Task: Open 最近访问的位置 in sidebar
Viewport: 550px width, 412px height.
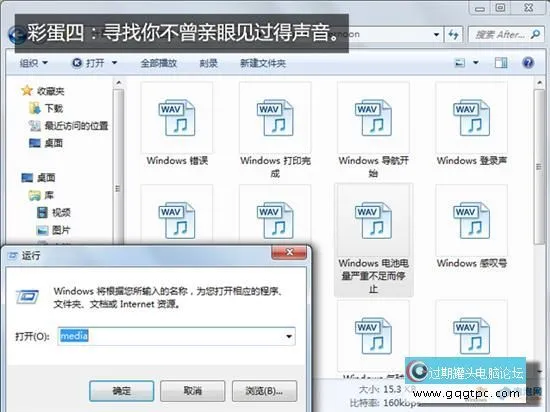Action: (x=69, y=126)
